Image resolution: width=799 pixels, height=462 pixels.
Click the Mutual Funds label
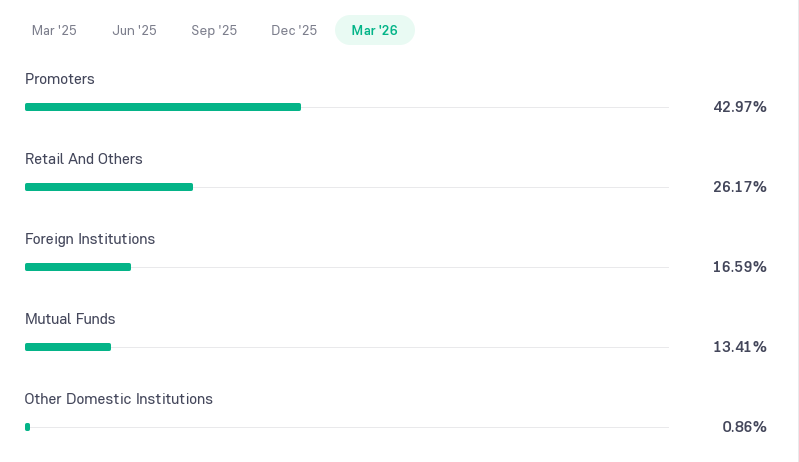coord(70,319)
